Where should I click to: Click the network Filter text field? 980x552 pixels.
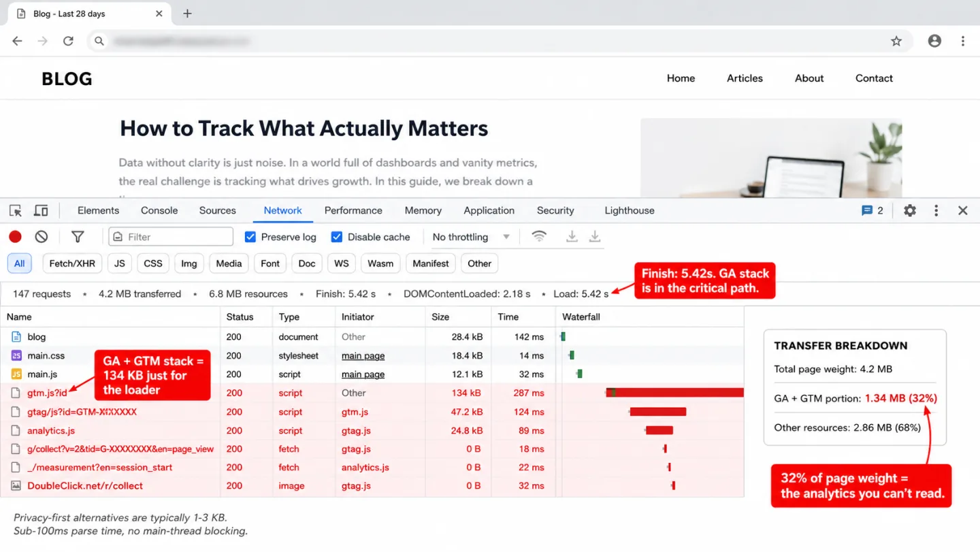(x=171, y=237)
